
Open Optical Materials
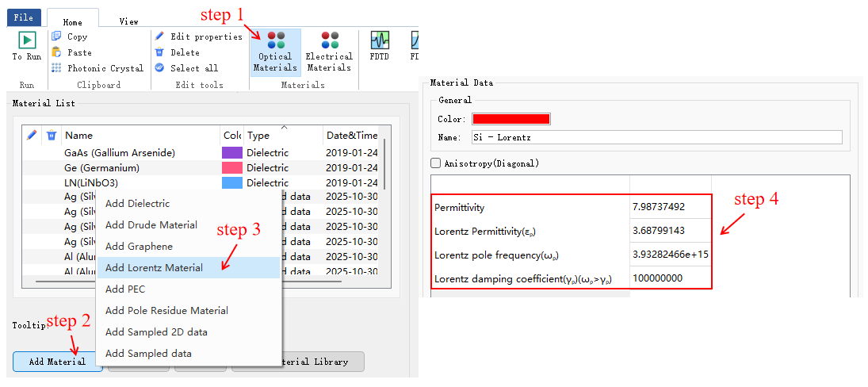[276, 52]
